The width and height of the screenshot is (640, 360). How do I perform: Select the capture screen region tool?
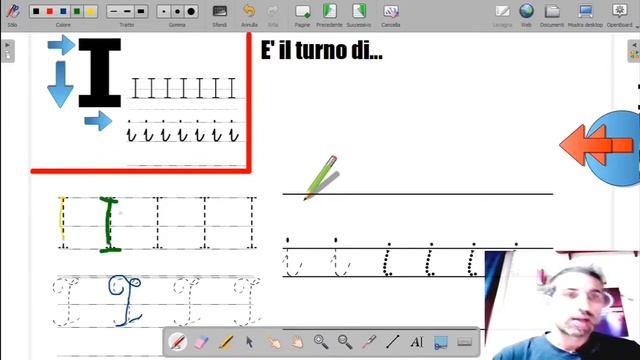click(441, 342)
